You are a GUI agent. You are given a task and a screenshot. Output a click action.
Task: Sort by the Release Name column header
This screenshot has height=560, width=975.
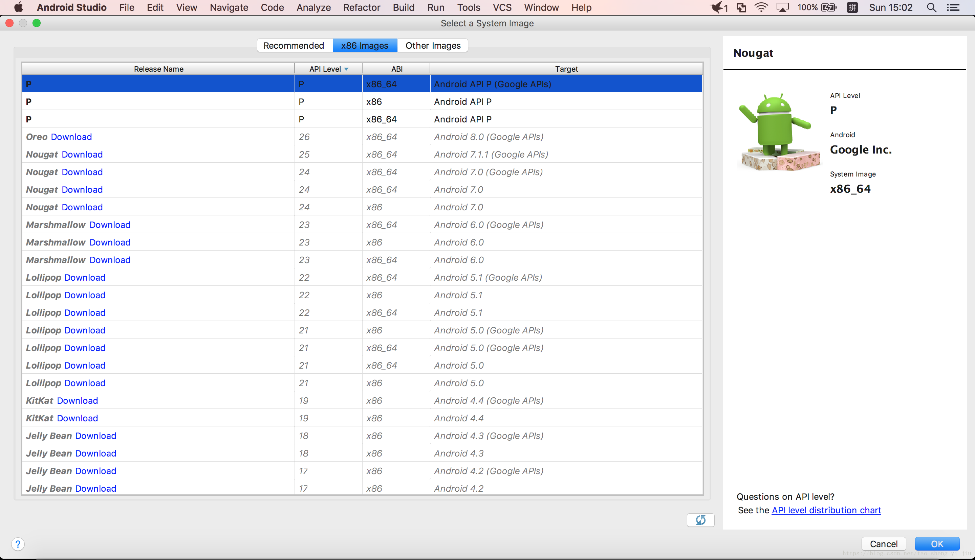(158, 69)
